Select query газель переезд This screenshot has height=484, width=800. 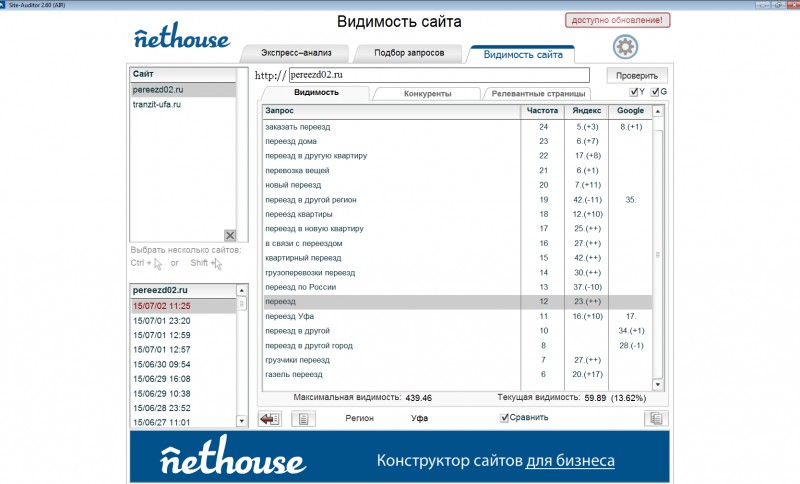pos(458,374)
